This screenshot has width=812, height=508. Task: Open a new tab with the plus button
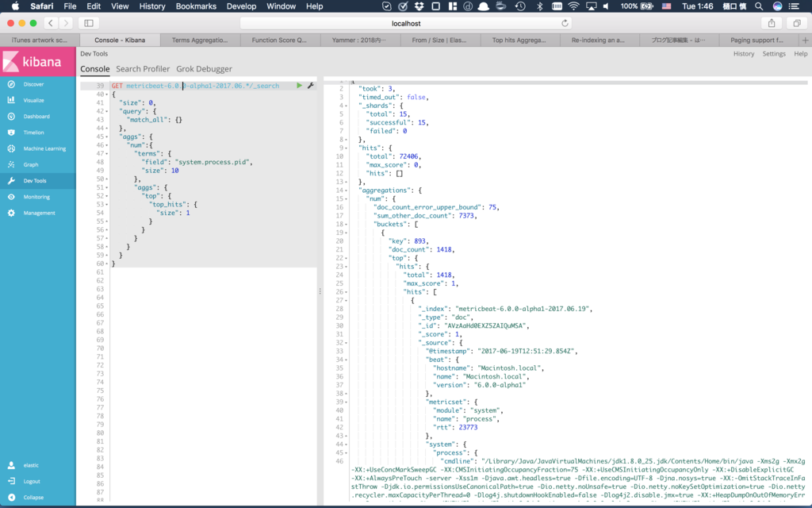806,40
